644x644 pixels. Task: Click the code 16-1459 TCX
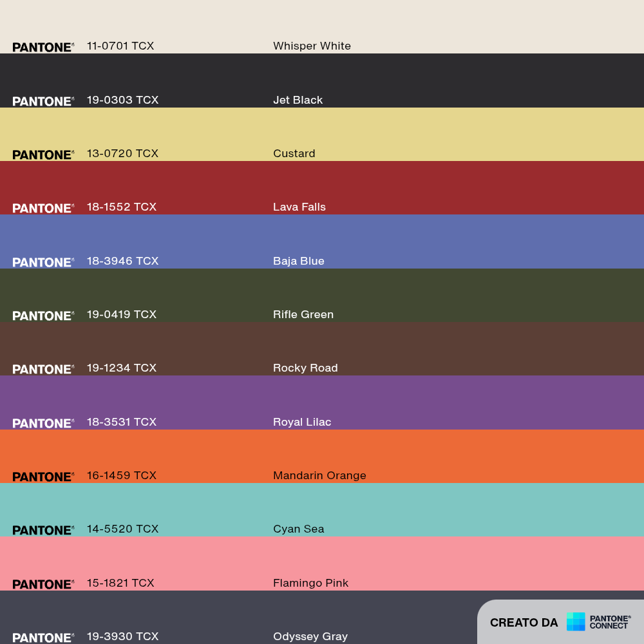tap(122, 476)
